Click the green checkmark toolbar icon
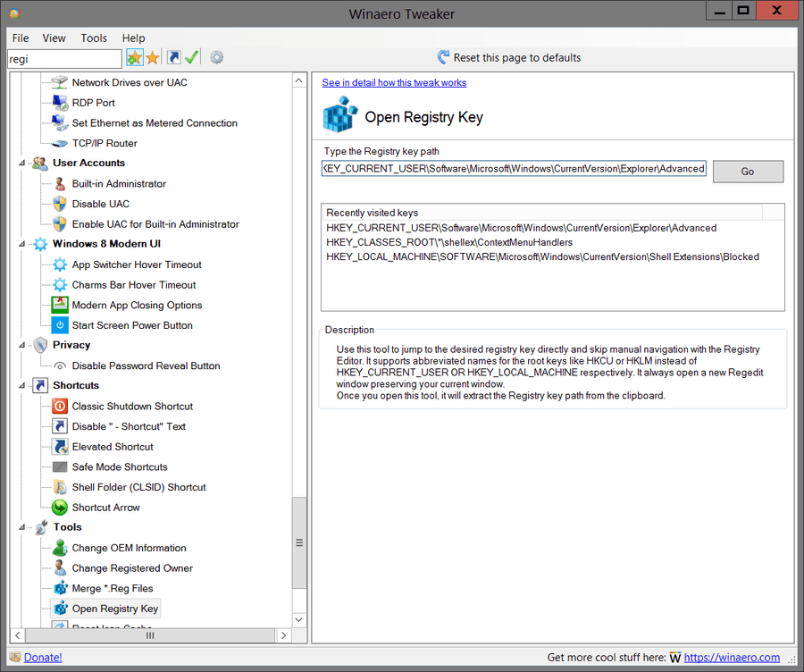Image resolution: width=804 pixels, height=672 pixels. click(192, 57)
